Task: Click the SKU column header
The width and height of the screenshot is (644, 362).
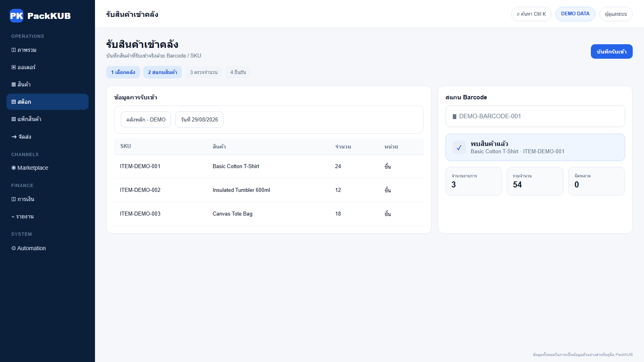Action: click(x=126, y=146)
